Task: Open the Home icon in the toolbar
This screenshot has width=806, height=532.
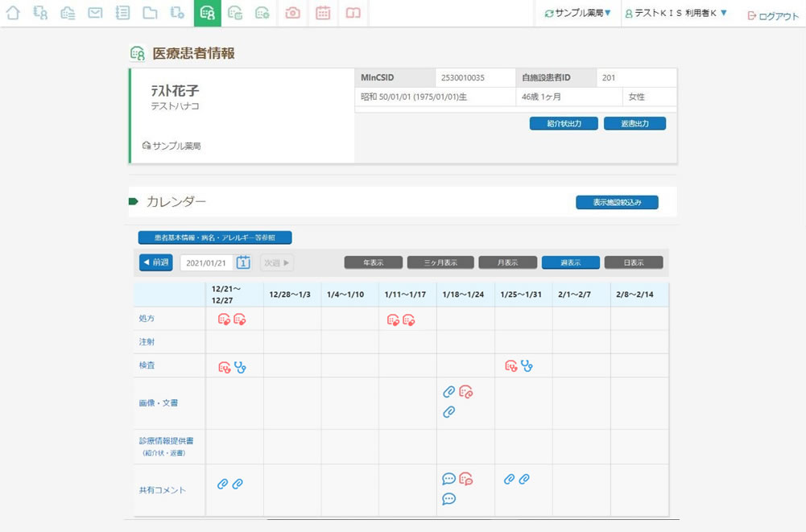Action: [13, 13]
